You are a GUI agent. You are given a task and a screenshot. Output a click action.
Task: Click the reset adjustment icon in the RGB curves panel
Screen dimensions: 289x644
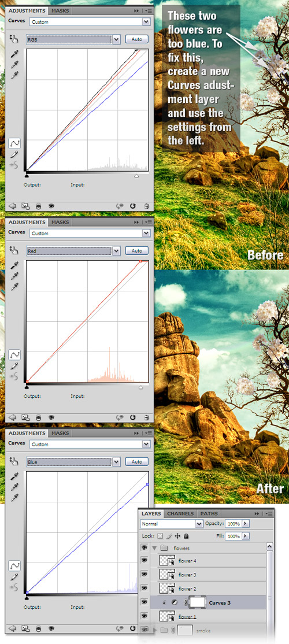coord(132,206)
